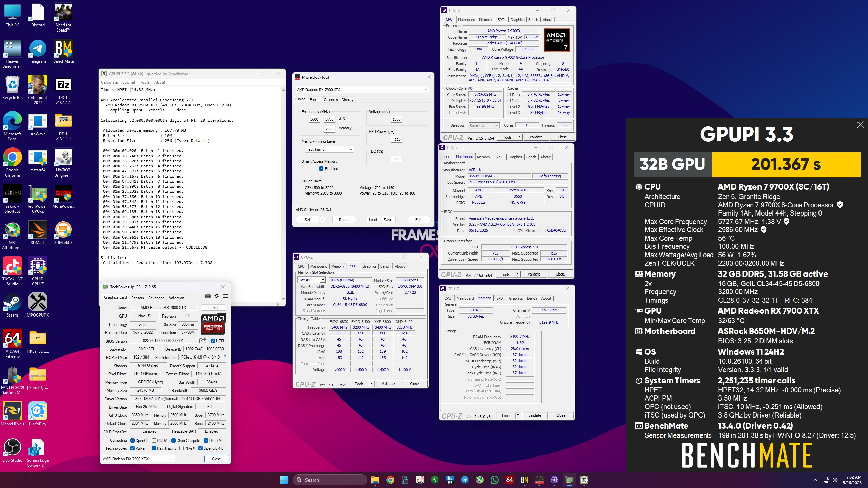Open the MSI Afterburner desktop icon
Image resolution: width=868 pixels, height=488 pixels.
point(12,235)
